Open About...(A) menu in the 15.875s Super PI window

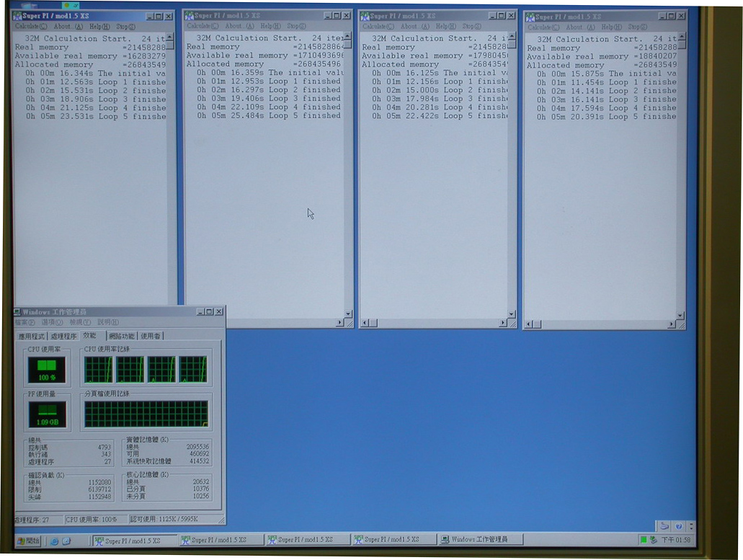pos(580,27)
